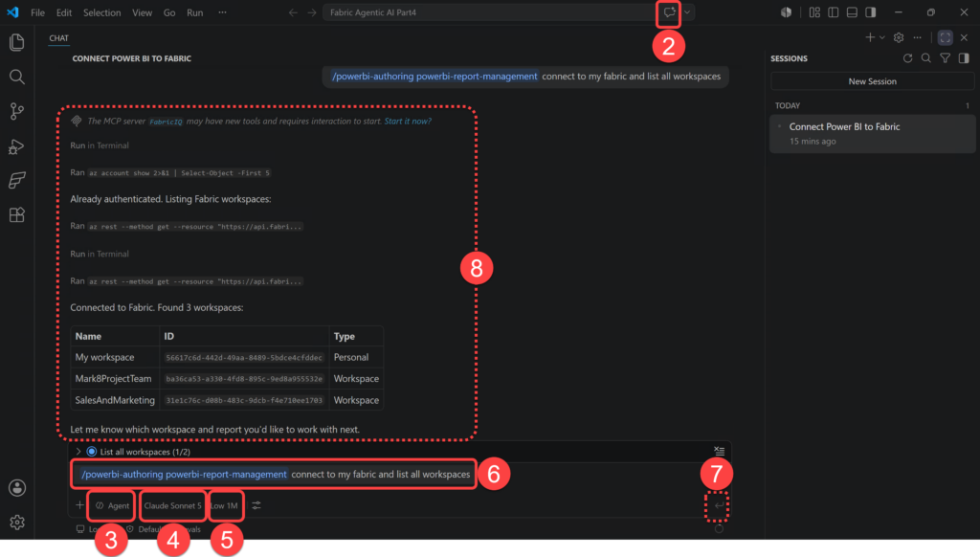This screenshot has width=980, height=557.
Task: Toggle Secondary Side Bar in title bar
Action: [871, 12]
